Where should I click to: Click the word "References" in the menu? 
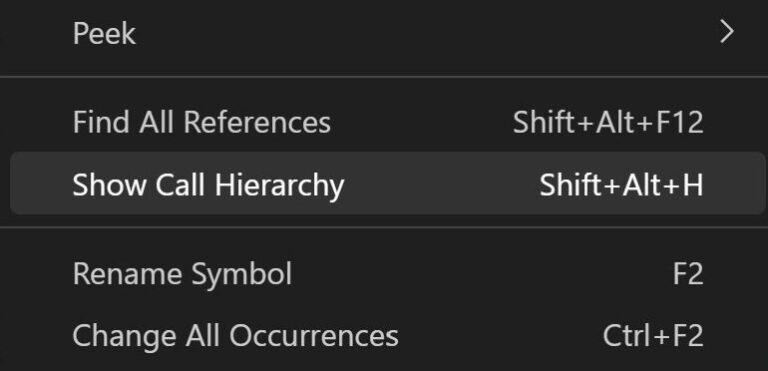(257, 123)
